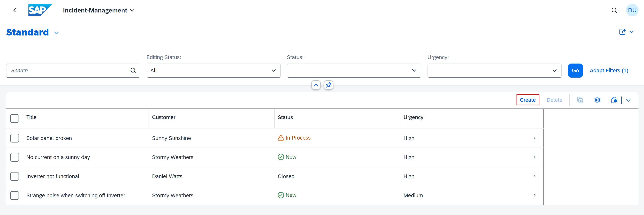
Task: Click the search field magnifier icon
Action: 133,70
